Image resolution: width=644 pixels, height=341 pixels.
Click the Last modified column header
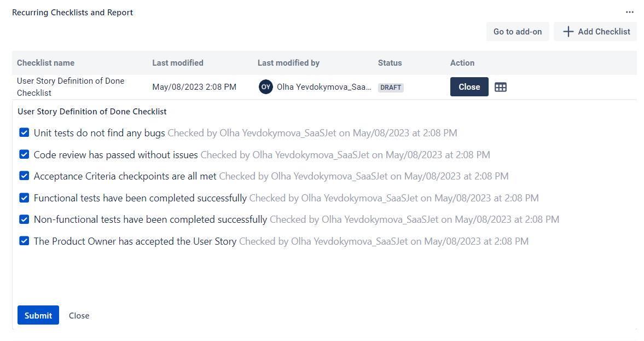pyautogui.click(x=178, y=62)
